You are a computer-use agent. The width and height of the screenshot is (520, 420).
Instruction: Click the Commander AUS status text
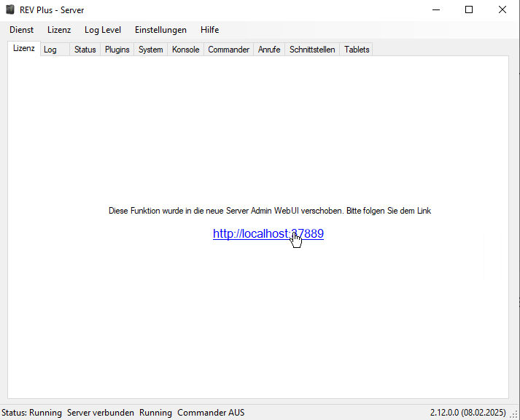[211, 413]
